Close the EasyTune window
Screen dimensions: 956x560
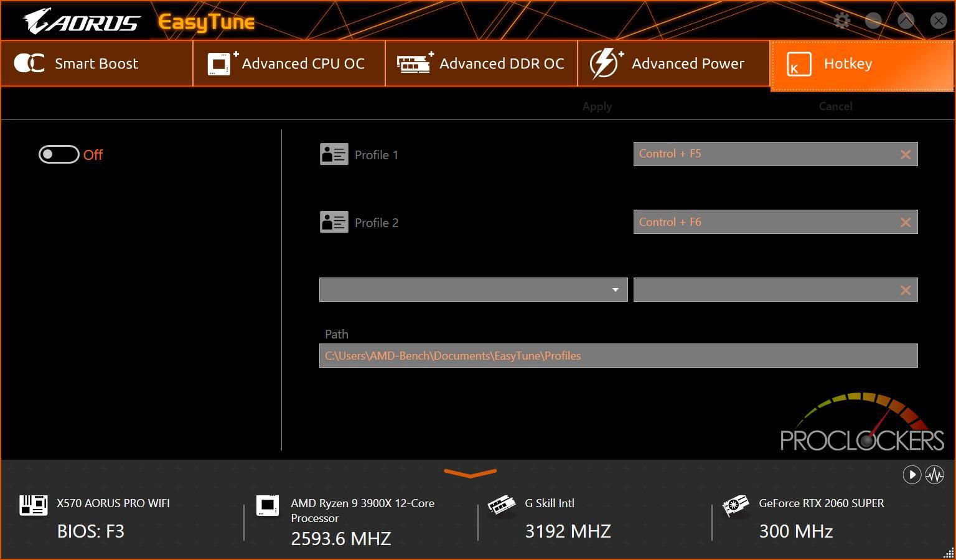[x=939, y=21]
